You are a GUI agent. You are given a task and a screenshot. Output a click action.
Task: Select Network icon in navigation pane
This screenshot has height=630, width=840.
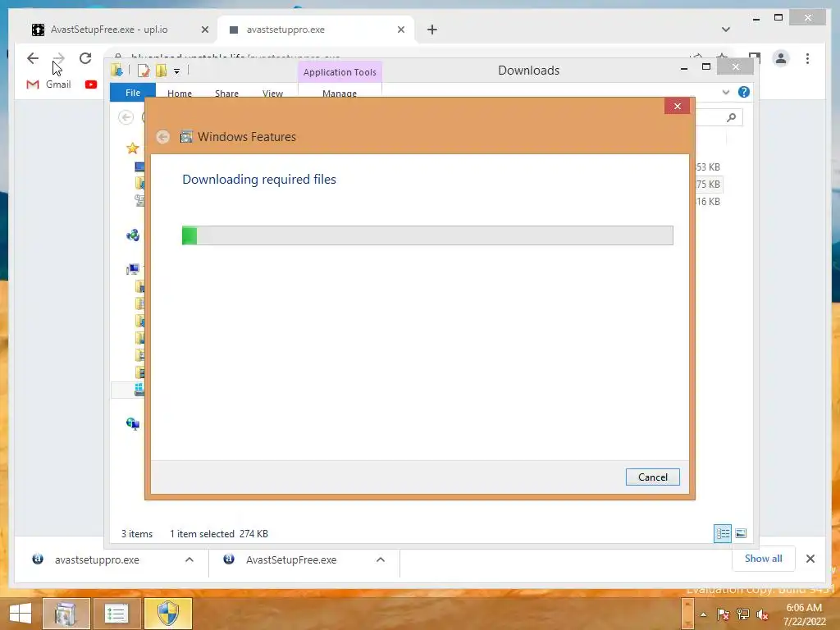(133, 424)
